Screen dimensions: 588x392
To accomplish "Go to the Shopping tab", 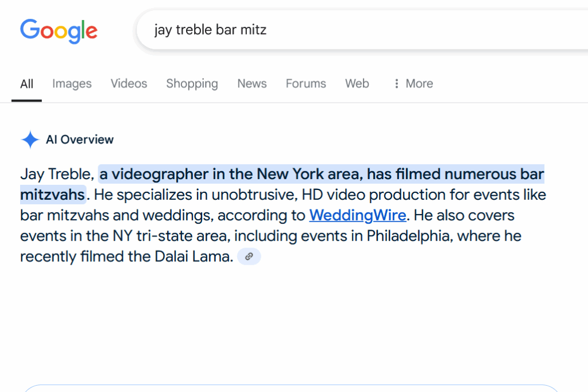I will point(192,84).
